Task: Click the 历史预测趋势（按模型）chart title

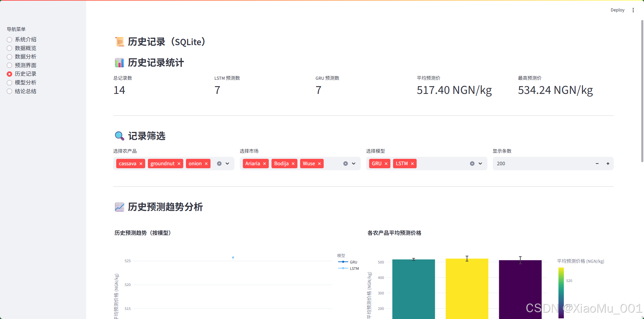Action: tap(144, 233)
